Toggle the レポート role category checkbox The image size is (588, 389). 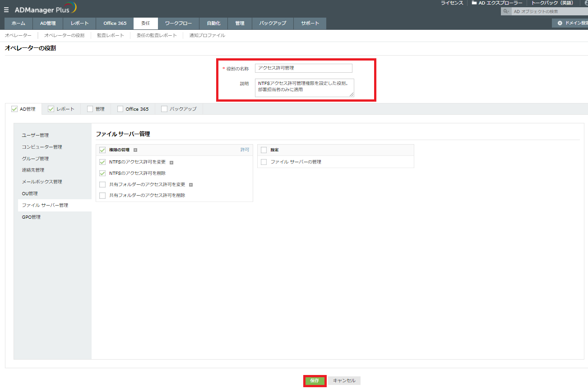click(x=51, y=109)
